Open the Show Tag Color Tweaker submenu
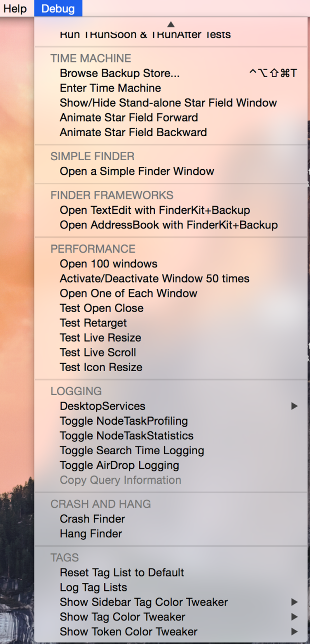310x644 pixels. click(x=294, y=617)
